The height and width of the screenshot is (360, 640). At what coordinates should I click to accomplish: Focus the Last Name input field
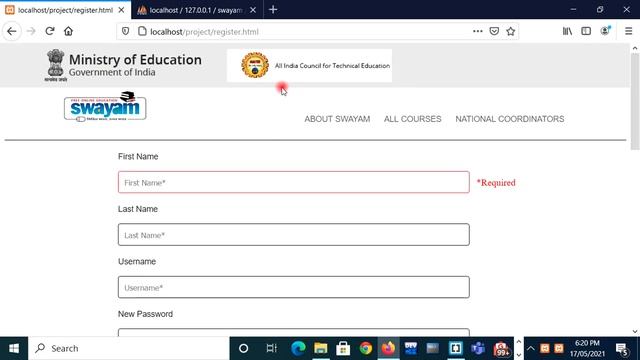[293, 235]
